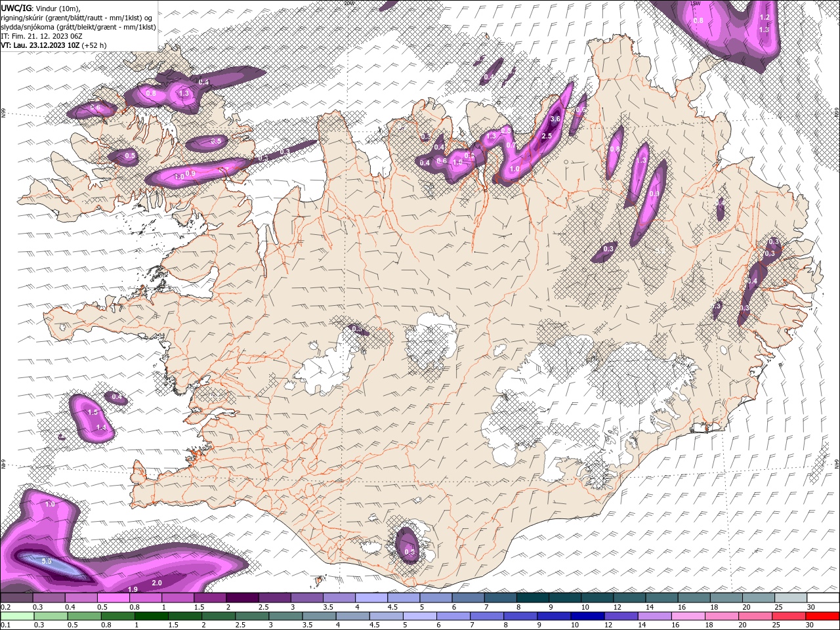Click the 2.0 value label on the map
Viewport: 840px width, 630px height.
[157, 583]
